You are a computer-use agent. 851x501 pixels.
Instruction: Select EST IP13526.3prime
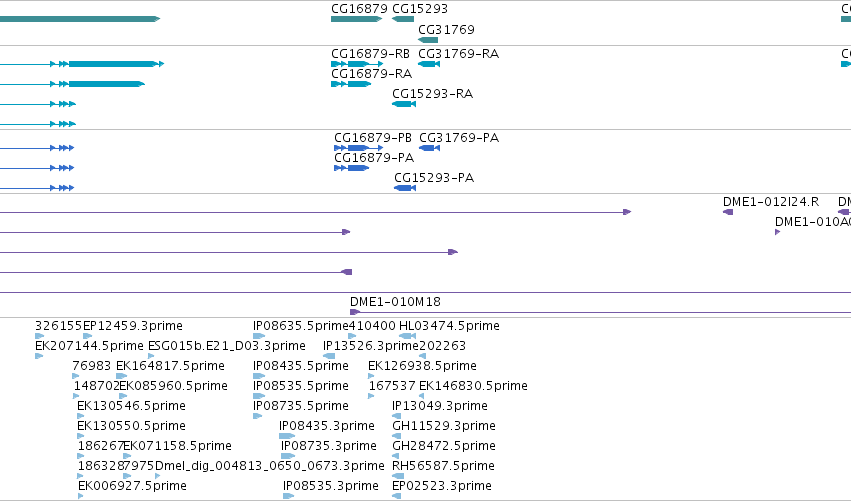(x=329, y=356)
